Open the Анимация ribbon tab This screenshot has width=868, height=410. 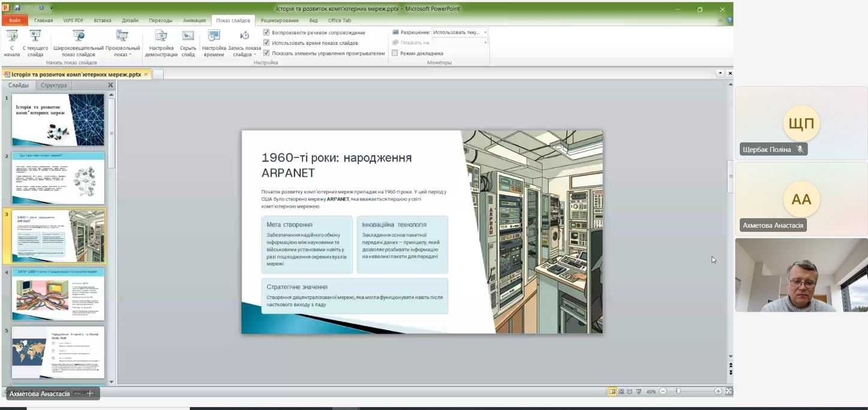tap(194, 20)
